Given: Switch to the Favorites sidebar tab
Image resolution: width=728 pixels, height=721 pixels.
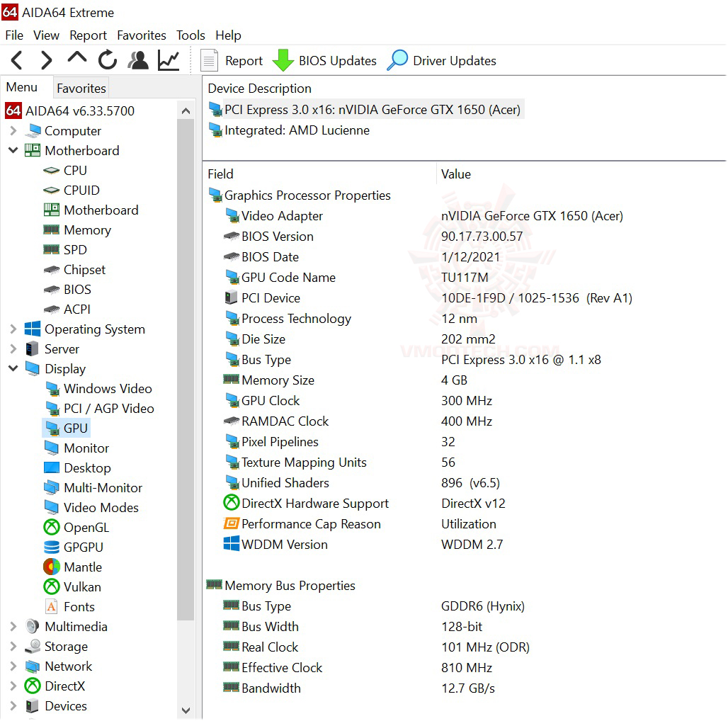Looking at the screenshot, I should (x=81, y=89).
